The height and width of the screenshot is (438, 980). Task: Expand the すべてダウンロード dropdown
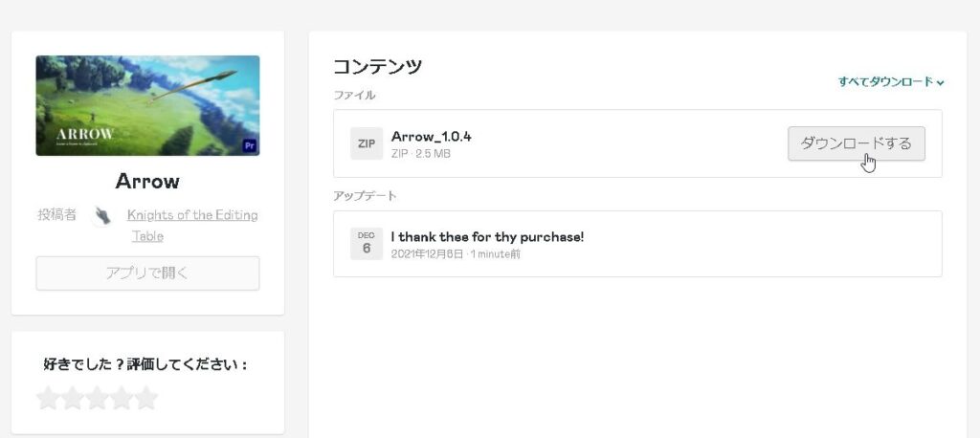pos(891,82)
